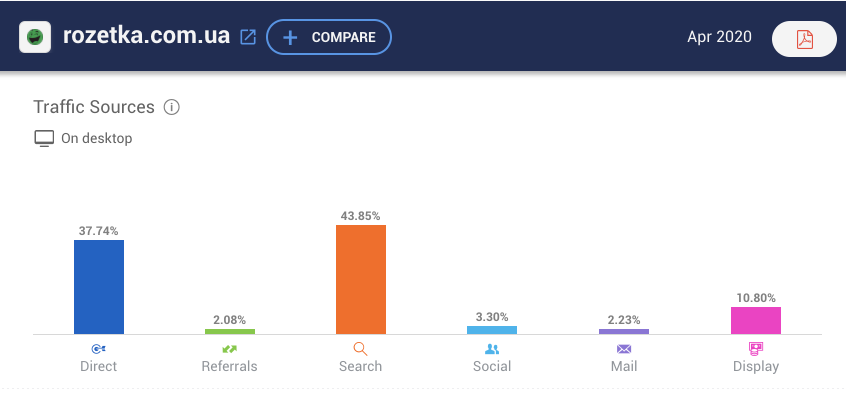This screenshot has height=398, width=846.
Task: Click the purple Mail bar
Action: click(x=624, y=332)
